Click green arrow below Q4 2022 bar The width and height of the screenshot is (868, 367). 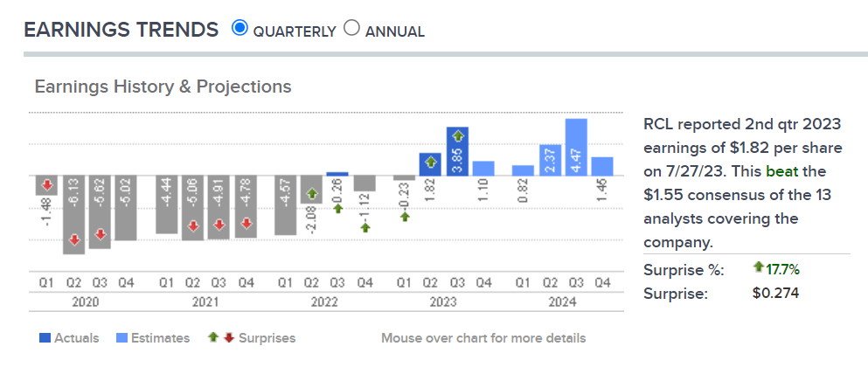point(365,227)
